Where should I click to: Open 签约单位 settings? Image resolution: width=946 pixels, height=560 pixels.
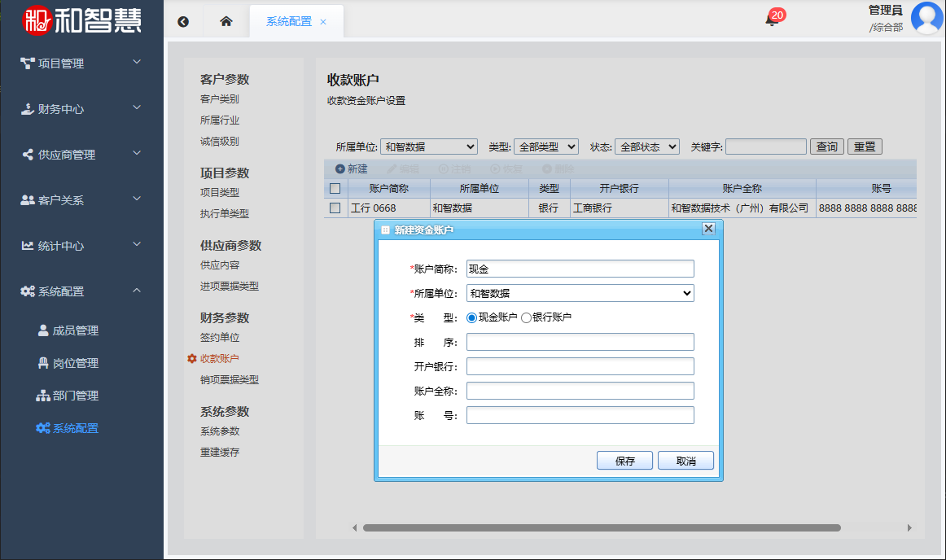[x=220, y=337]
